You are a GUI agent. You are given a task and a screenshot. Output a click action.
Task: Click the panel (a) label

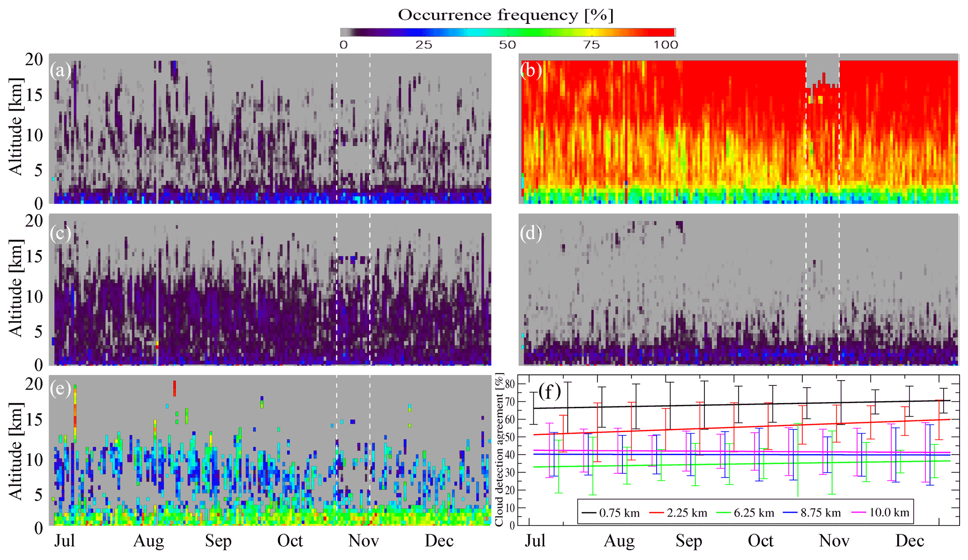(60, 71)
